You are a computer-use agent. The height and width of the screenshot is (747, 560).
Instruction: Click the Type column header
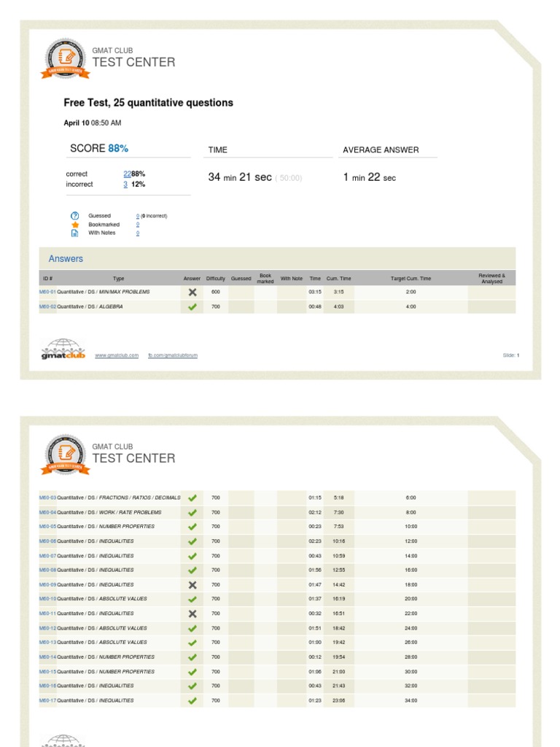pos(119,279)
